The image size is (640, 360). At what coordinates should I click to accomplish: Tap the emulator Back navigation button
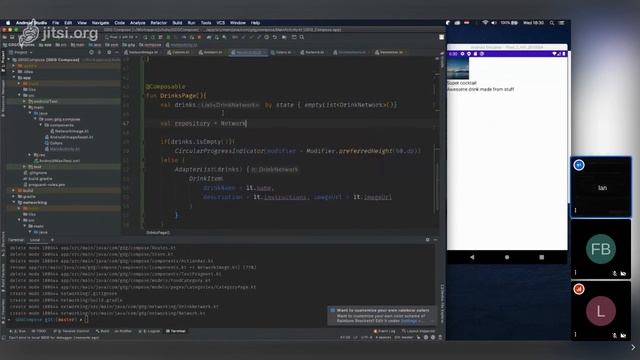click(472, 257)
